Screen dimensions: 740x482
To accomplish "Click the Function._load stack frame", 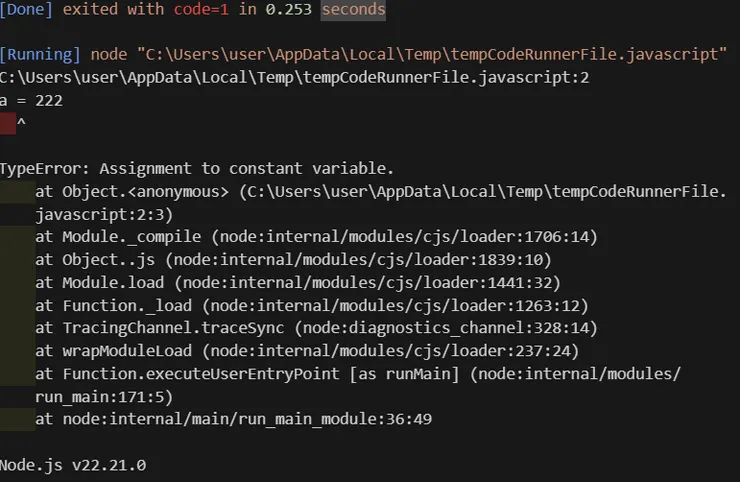I will pyautogui.click(x=312, y=306).
